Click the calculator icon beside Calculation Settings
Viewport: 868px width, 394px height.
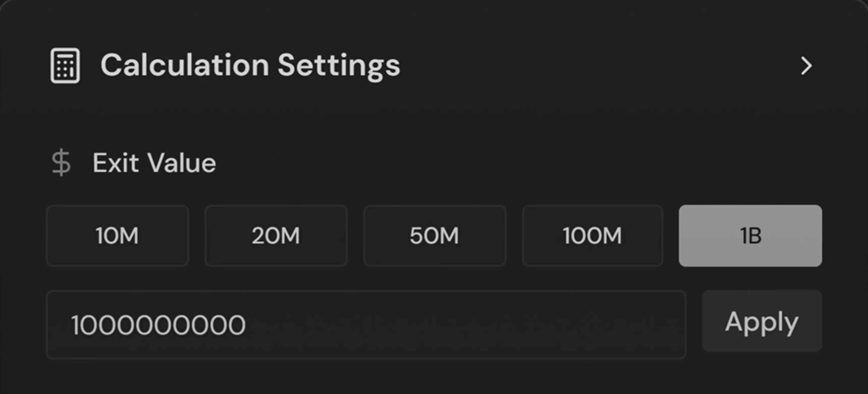[x=65, y=65]
